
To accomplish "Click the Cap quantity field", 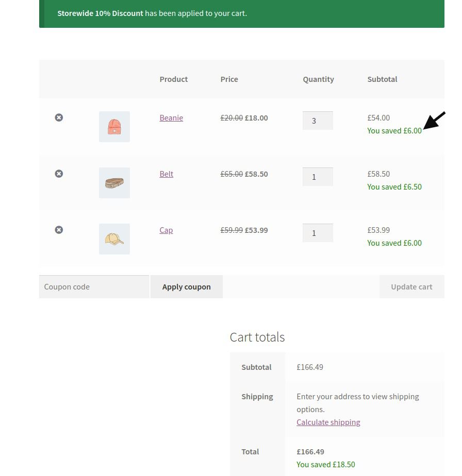I will pyautogui.click(x=318, y=233).
